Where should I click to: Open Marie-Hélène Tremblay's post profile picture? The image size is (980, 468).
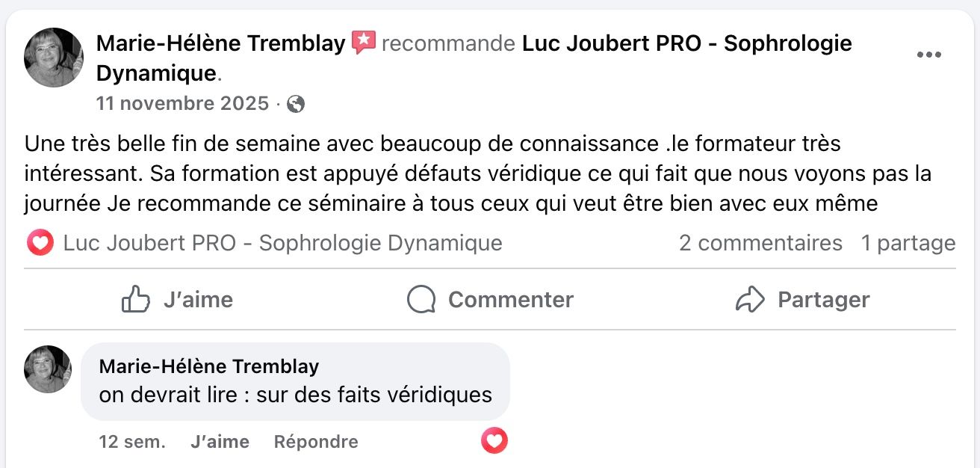point(54,58)
